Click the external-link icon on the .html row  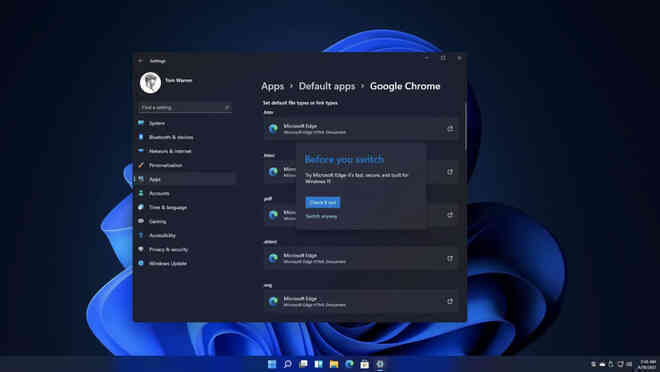[450, 172]
